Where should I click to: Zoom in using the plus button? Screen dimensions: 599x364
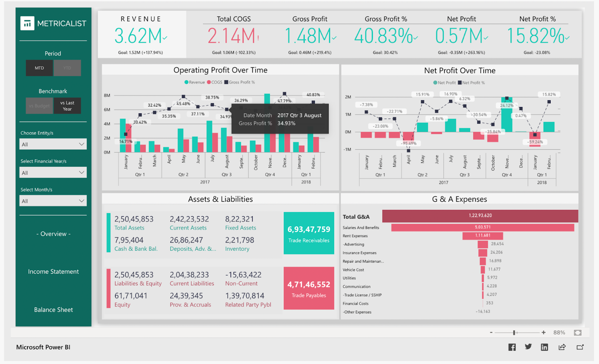(543, 332)
